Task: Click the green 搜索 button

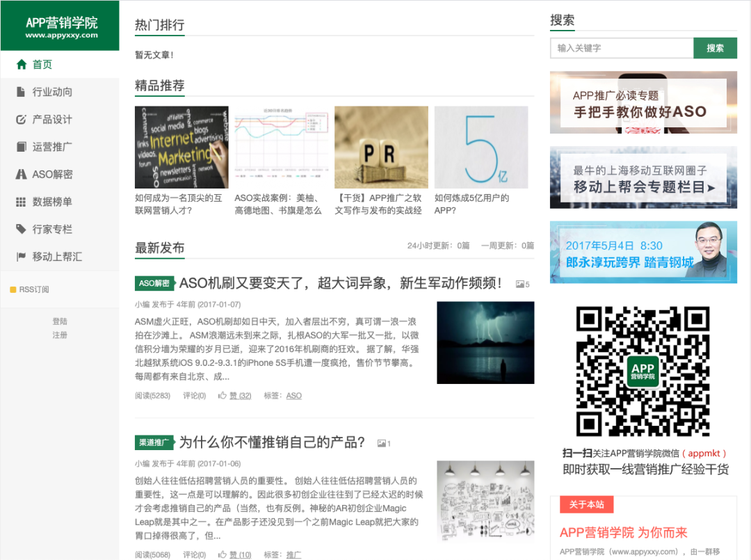Action: coord(715,48)
